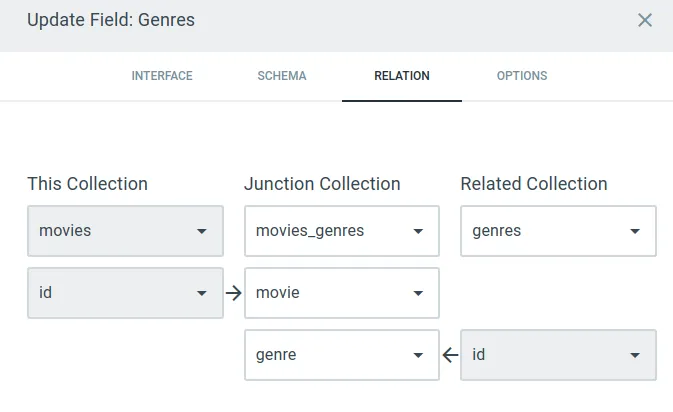Click the right arrow pointing to movie
This screenshot has height=412, width=673.
[x=234, y=293]
